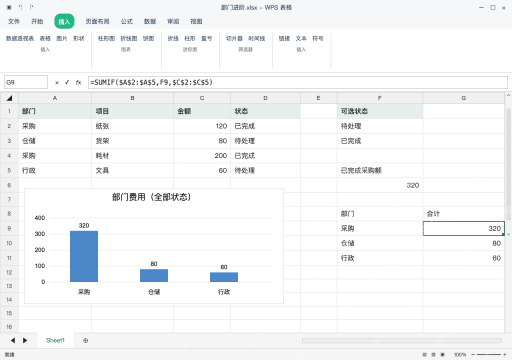Select the cell with amount 200

202,156
